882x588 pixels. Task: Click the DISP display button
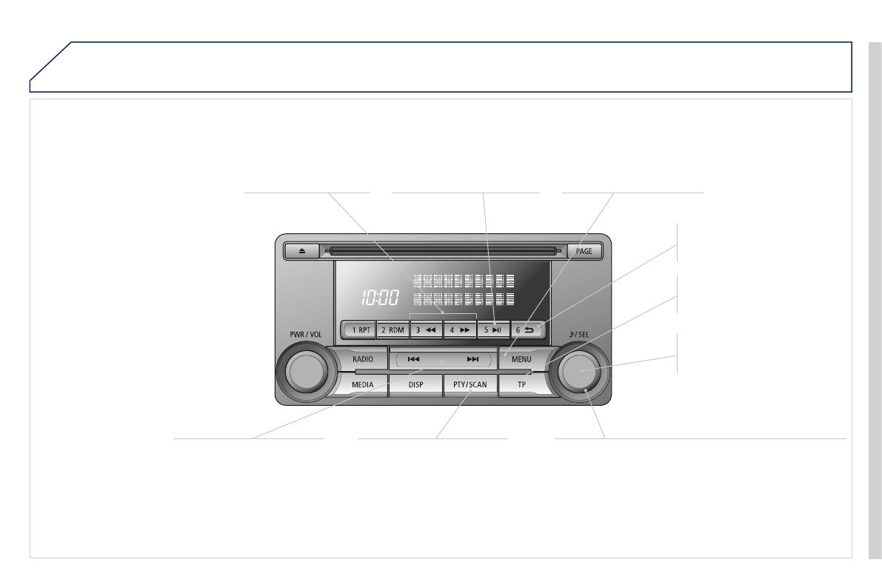pos(415,385)
